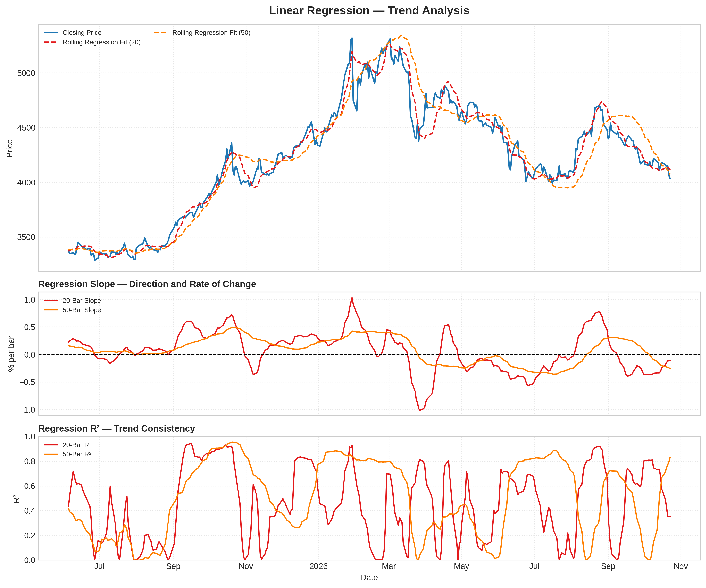
Task: Click the 'May' tick on the date axis
Action: pyautogui.click(x=462, y=566)
